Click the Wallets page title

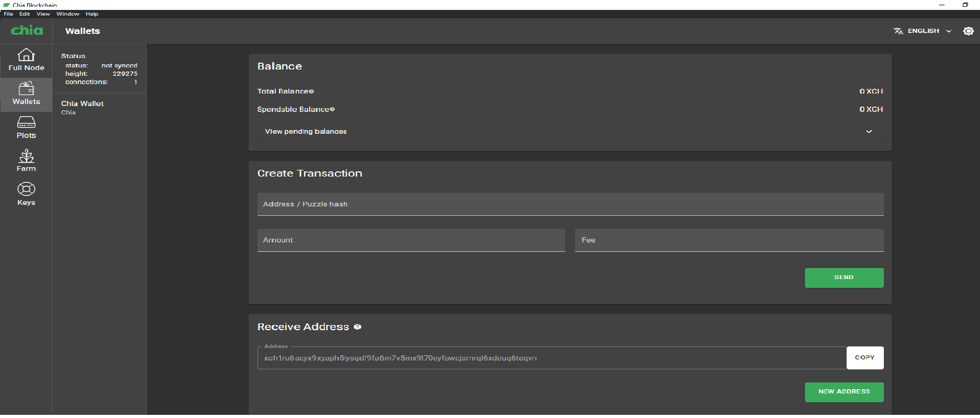(83, 31)
